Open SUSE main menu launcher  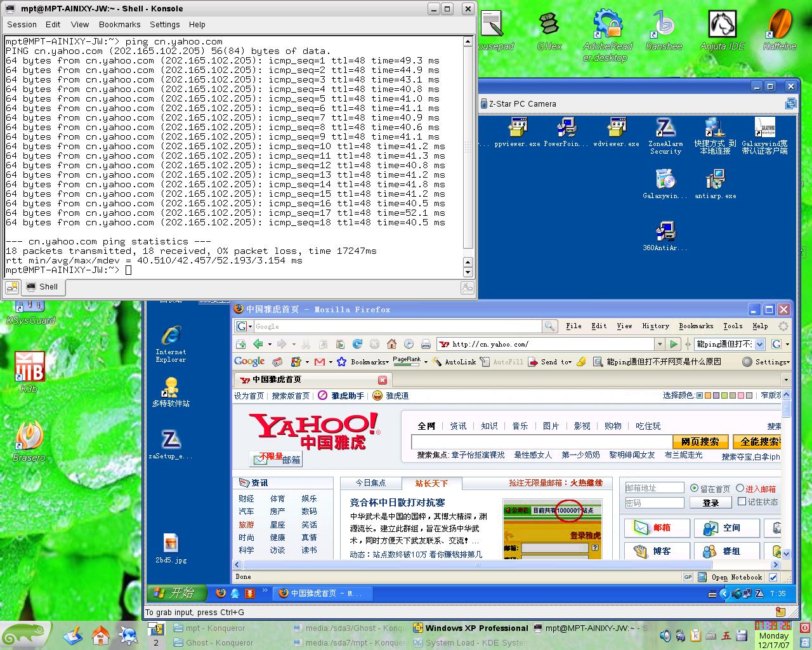tap(25, 635)
